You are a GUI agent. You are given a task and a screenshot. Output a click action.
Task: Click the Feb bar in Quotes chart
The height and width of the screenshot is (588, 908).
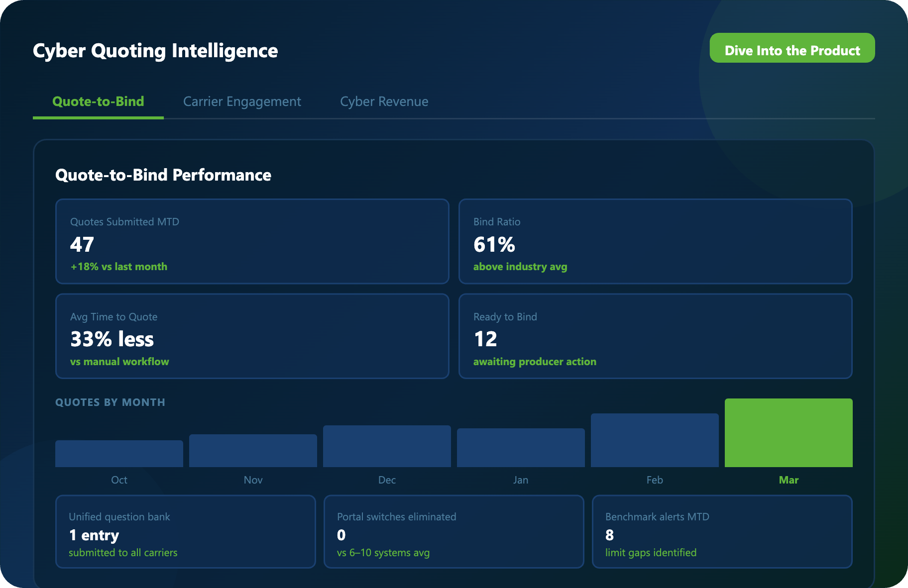tap(654, 440)
